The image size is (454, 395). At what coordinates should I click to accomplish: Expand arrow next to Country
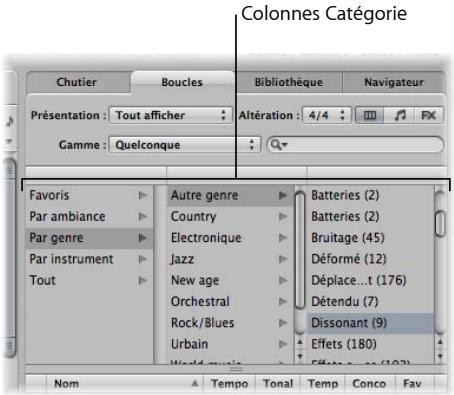pyautogui.click(x=283, y=217)
